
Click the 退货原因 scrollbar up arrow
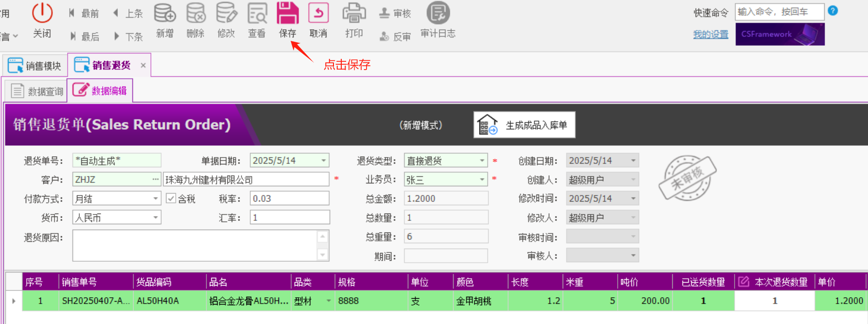point(323,236)
